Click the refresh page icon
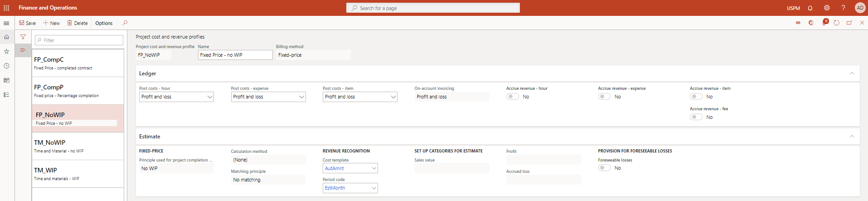This screenshot has width=868, height=201. 836,23
